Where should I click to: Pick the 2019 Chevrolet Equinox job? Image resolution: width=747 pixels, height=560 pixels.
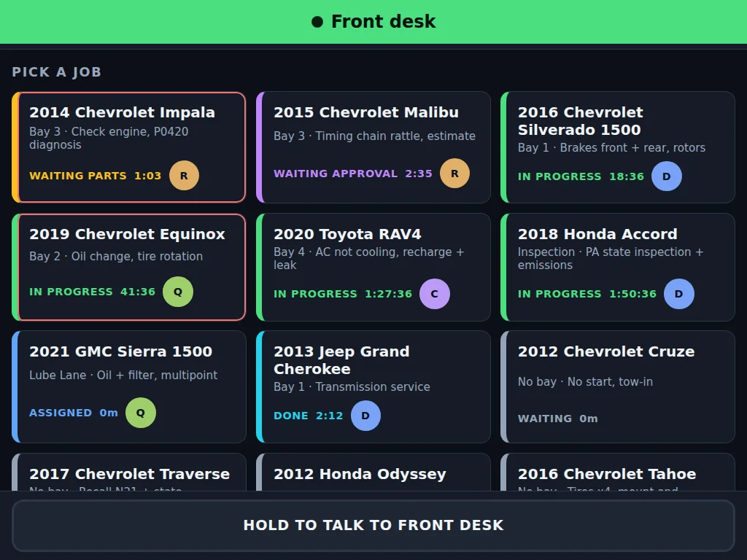pos(128,267)
